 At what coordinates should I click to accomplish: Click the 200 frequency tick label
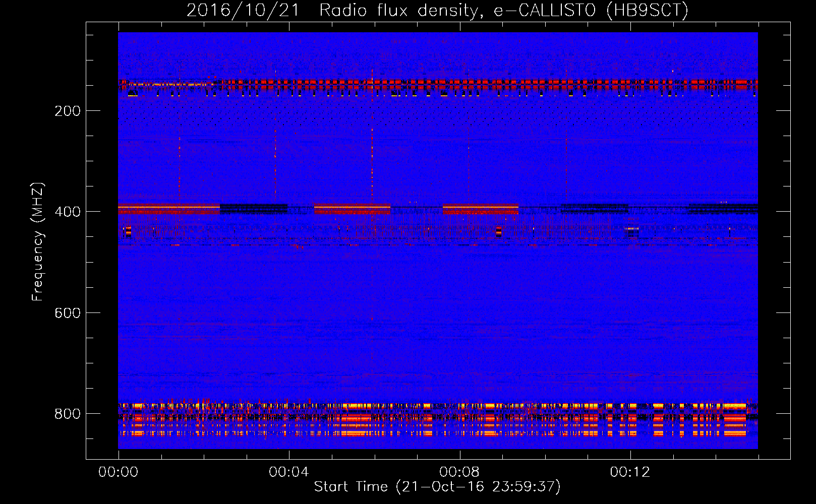tap(68, 111)
